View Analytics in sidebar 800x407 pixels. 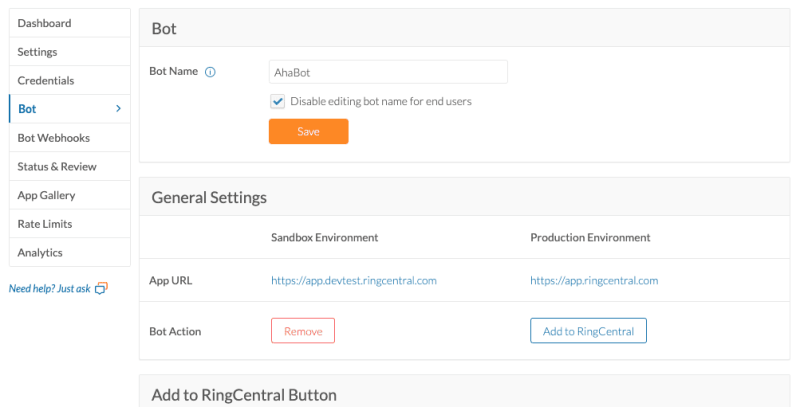coord(40,252)
